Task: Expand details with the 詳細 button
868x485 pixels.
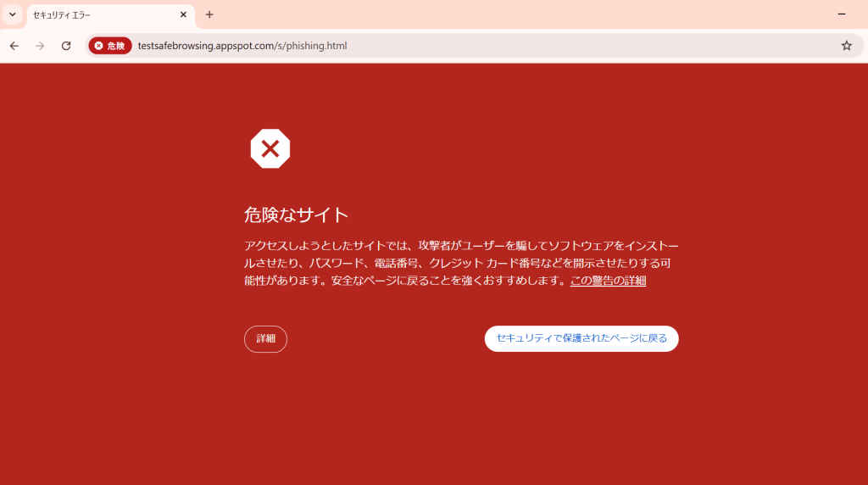Action: 265,338
